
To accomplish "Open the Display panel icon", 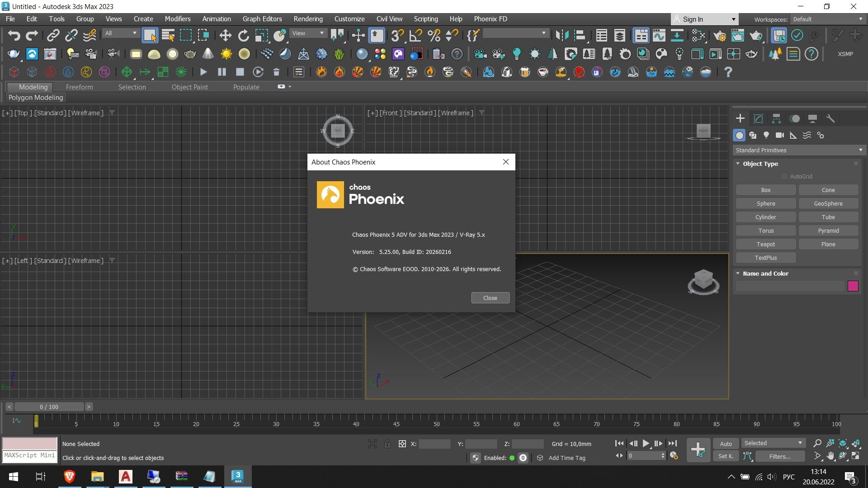I will pos(812,118).
